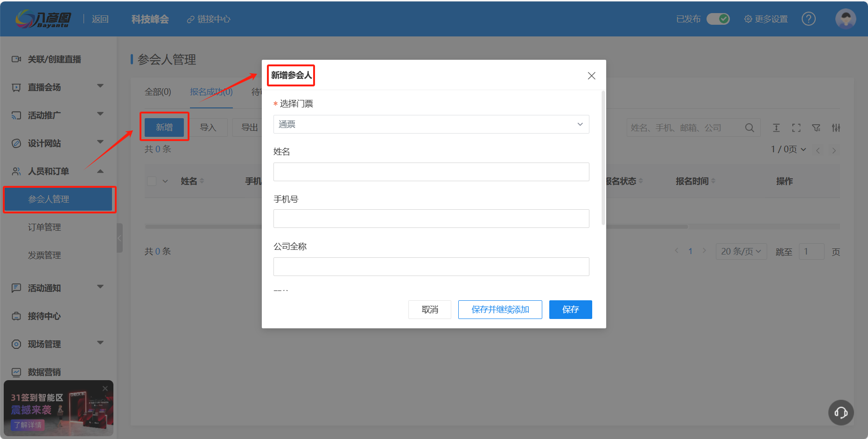Expand the 20 条/页 page size dropdown
The width and height of the screenshot is (868, 439).
coord(741,251)
